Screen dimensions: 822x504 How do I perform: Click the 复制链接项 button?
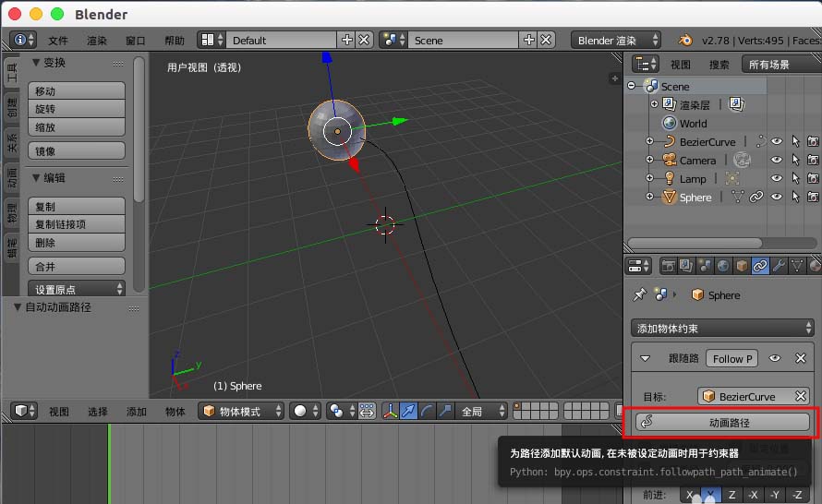point(77,224)
